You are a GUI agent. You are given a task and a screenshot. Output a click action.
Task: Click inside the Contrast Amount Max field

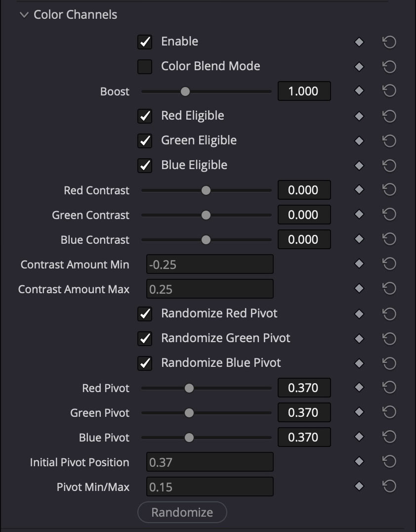click(x=209, y=289)
